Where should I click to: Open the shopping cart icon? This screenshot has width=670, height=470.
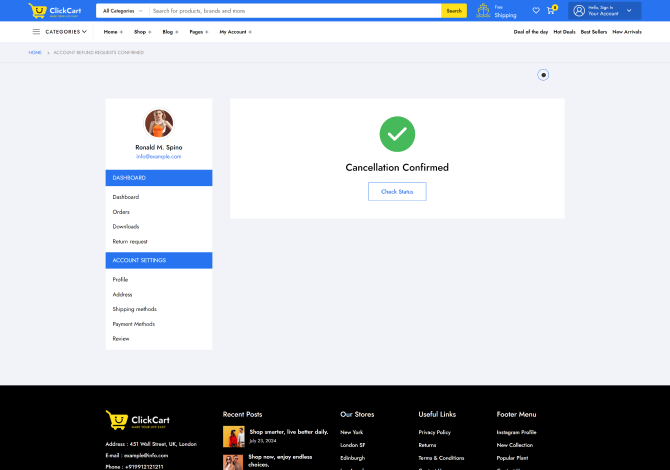tap(550, 11)
